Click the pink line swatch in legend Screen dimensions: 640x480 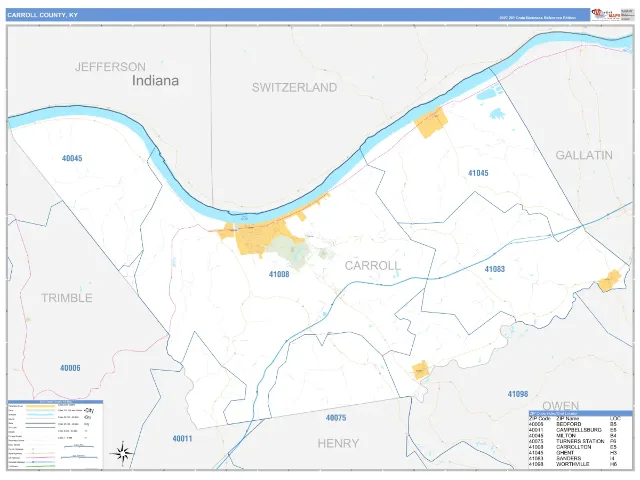pyautogui.click(x=40, y=458)
